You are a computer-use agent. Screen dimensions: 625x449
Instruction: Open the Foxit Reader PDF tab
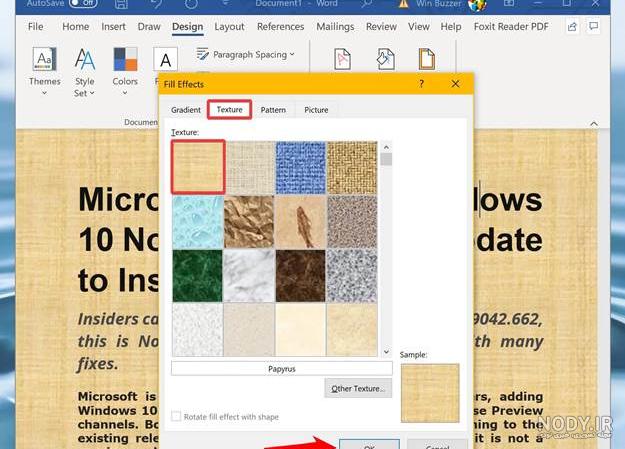pyautogui.click(x=511, y=26)
